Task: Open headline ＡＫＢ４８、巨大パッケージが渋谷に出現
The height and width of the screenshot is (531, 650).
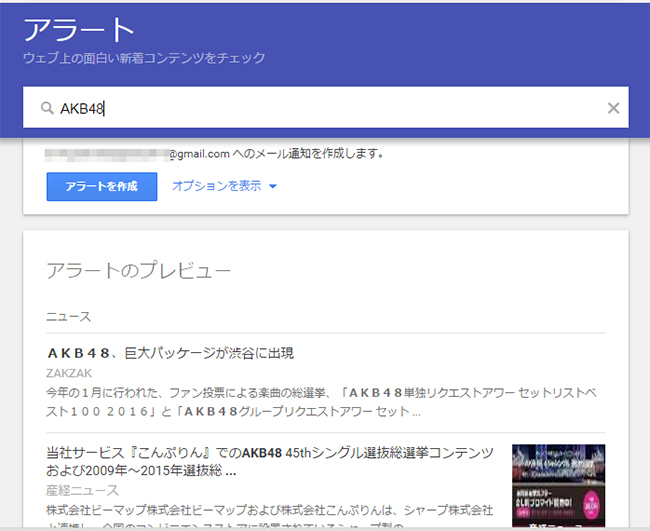Action: [x=170, y=353]
